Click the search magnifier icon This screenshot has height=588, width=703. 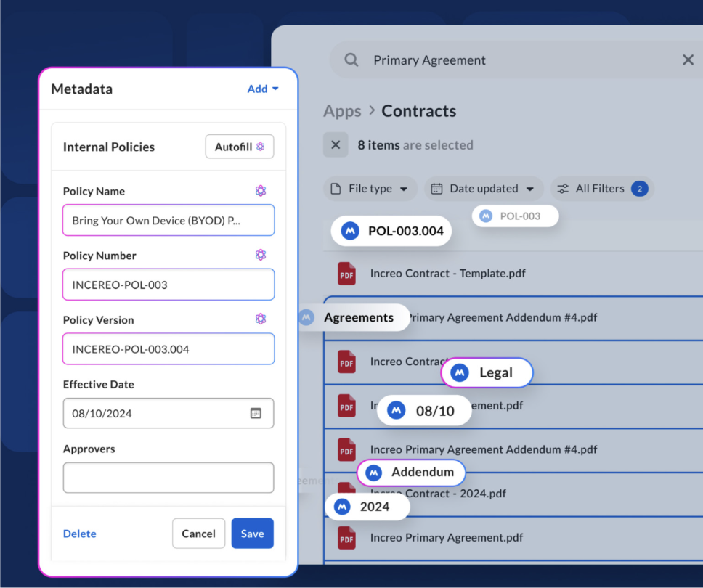point(351,60)
